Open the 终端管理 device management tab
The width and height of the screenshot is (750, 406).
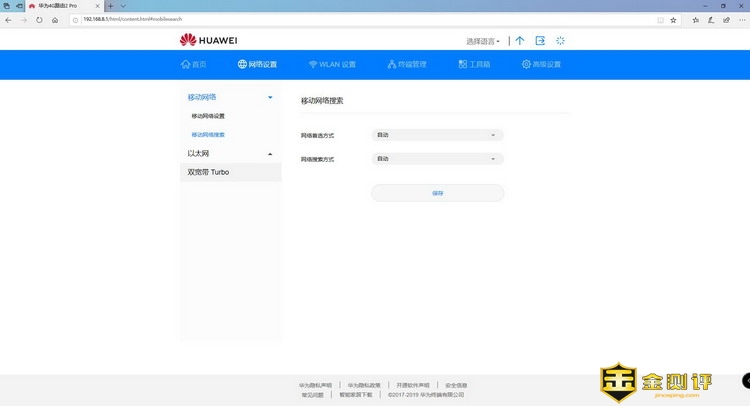(x=406, y=65)
